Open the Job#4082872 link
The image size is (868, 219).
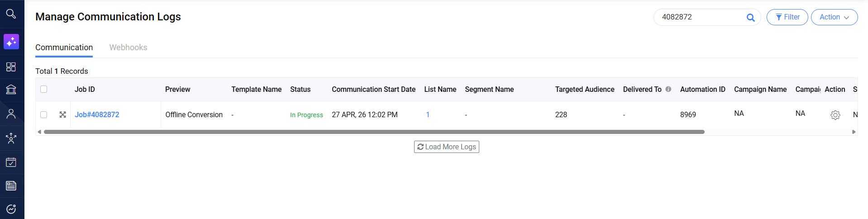point(97,114)
